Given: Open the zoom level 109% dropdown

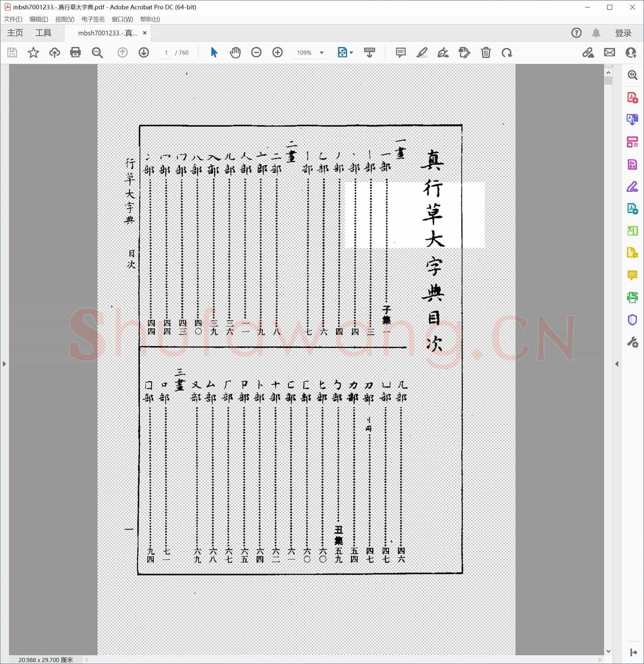Looking at the screenshot, I should [x=322, y=53].
